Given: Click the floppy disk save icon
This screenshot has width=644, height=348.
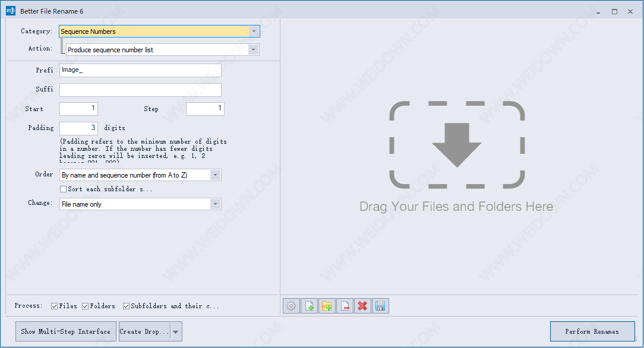Looking at the screenshot, I should coord(380,306).
